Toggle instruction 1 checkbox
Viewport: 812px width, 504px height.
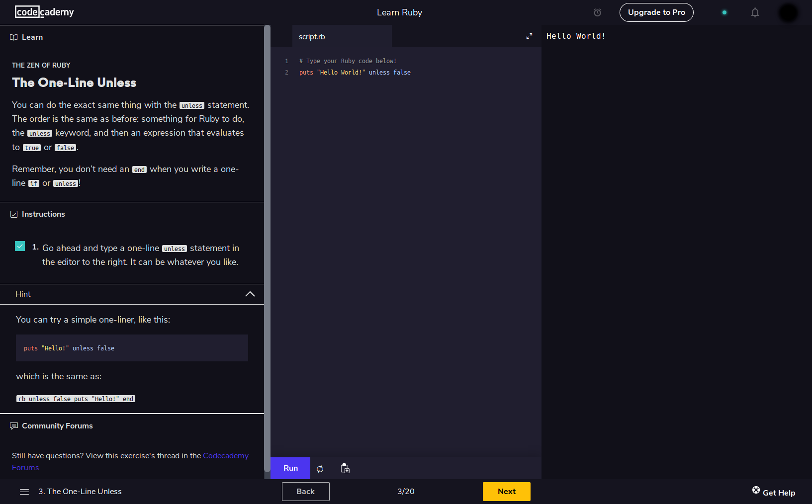20,246
